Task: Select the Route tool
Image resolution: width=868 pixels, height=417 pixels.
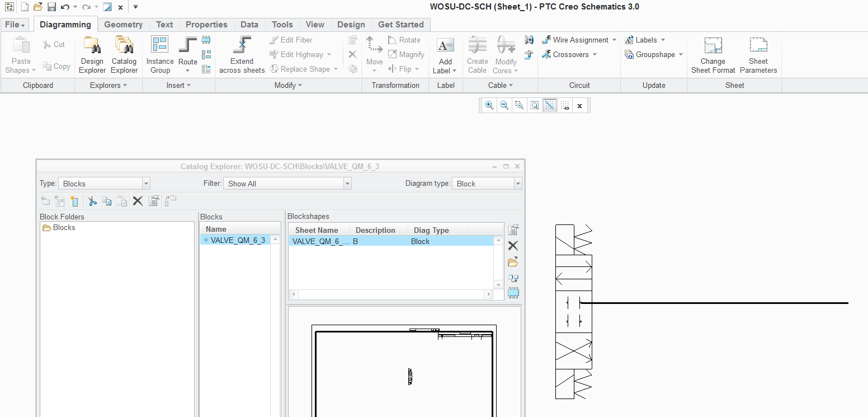Action: (188, 55)
